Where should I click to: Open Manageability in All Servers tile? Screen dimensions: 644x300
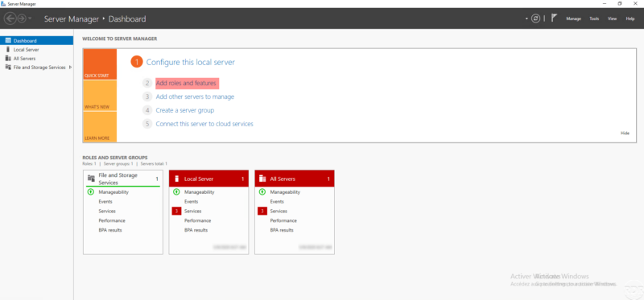pos(285,192)
